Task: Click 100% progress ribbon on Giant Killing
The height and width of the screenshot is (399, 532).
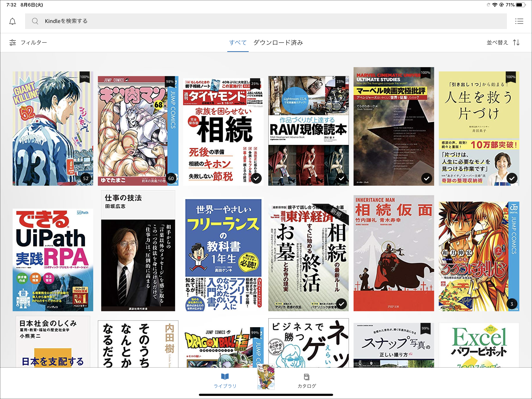Action: click(85, 77)
